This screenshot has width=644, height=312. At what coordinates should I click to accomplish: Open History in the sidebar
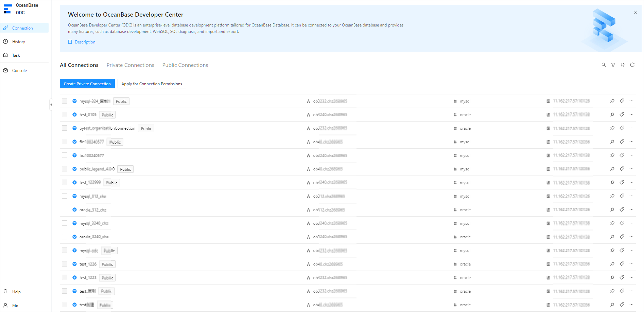click(x=19, y=42)
